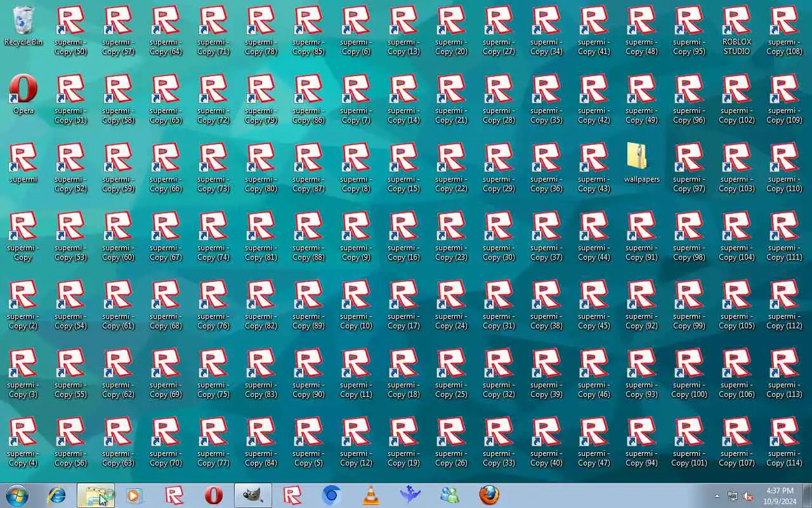The height and width of the screenshot is (508, 812).
Task: Select supermi - Copy (53) shortcut
Action: point(71,236)
